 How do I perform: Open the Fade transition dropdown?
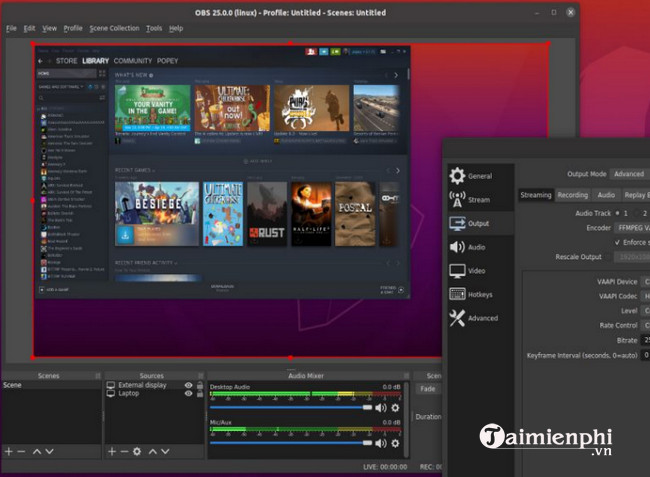[428, 389]
